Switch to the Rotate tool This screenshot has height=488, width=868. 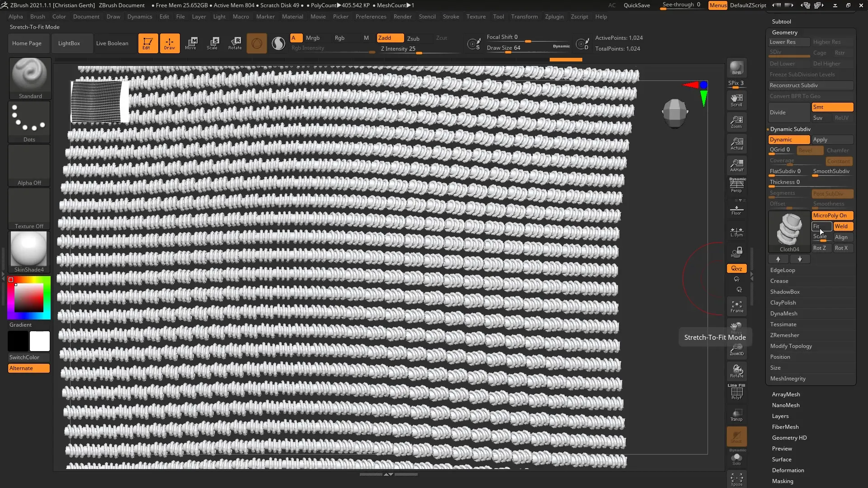tap(235, 43)
